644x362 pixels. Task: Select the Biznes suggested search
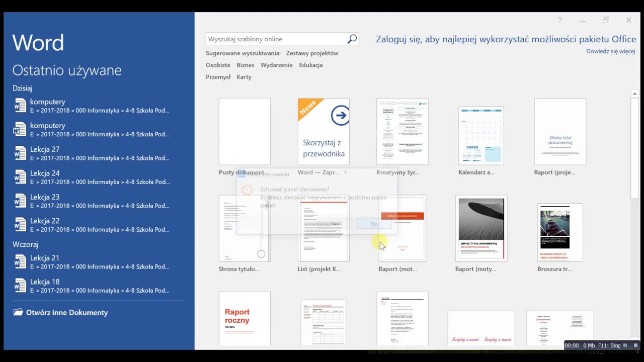coord(246,65)
